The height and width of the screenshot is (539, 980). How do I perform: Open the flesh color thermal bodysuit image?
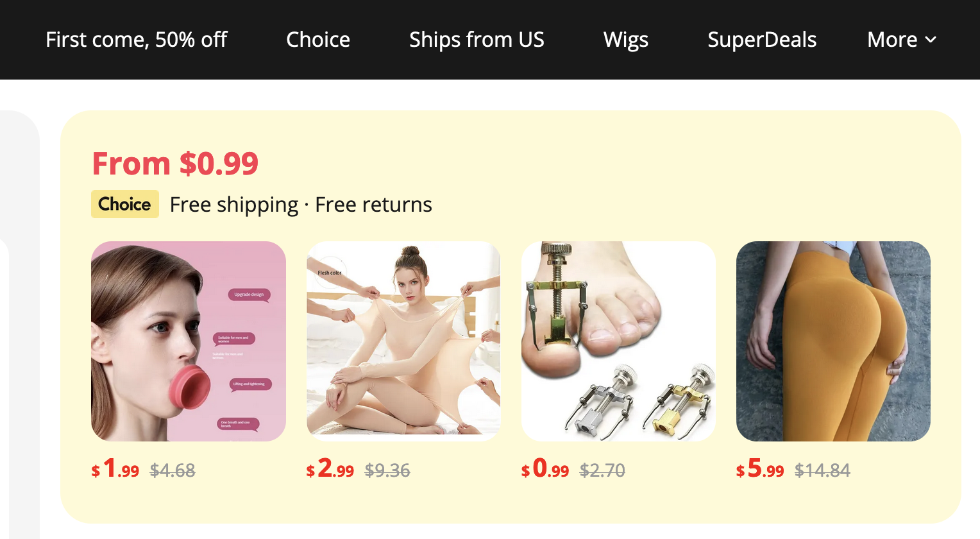pyautogui.click(x=403, y=341)
